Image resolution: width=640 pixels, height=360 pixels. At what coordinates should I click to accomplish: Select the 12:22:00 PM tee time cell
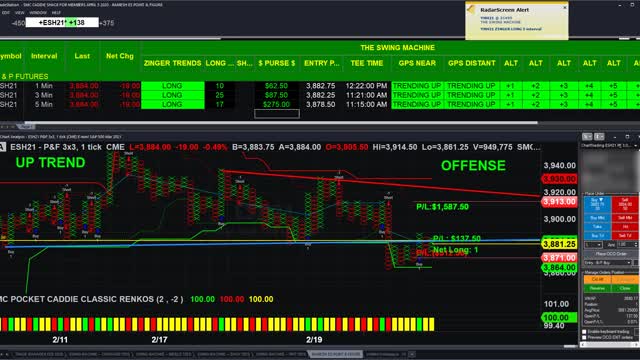click(x=367, y=86)
